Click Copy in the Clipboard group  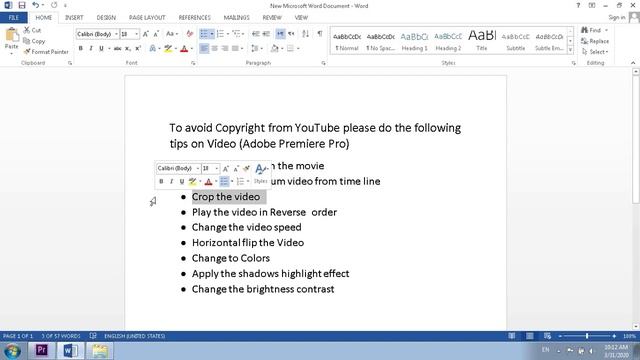pos(34,41)
